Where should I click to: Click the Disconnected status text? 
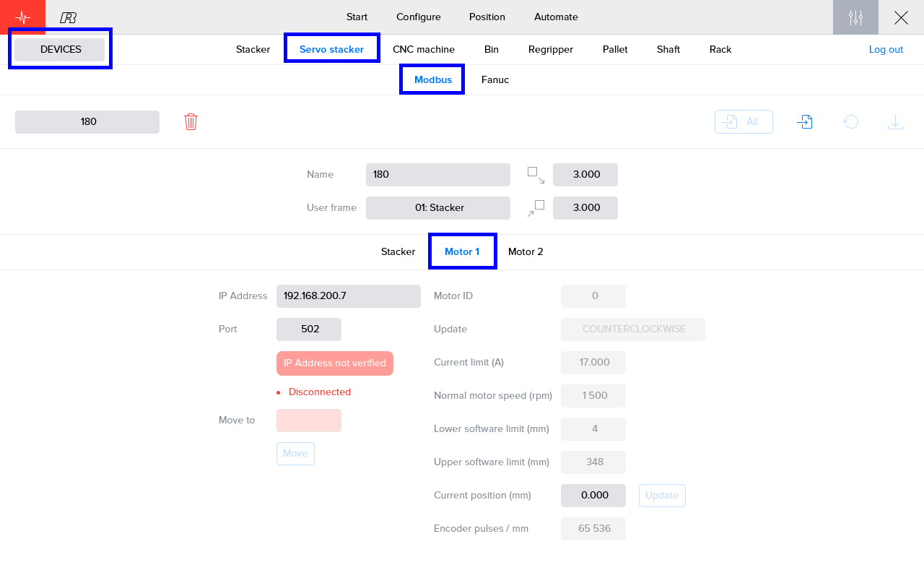click(320, 392)
